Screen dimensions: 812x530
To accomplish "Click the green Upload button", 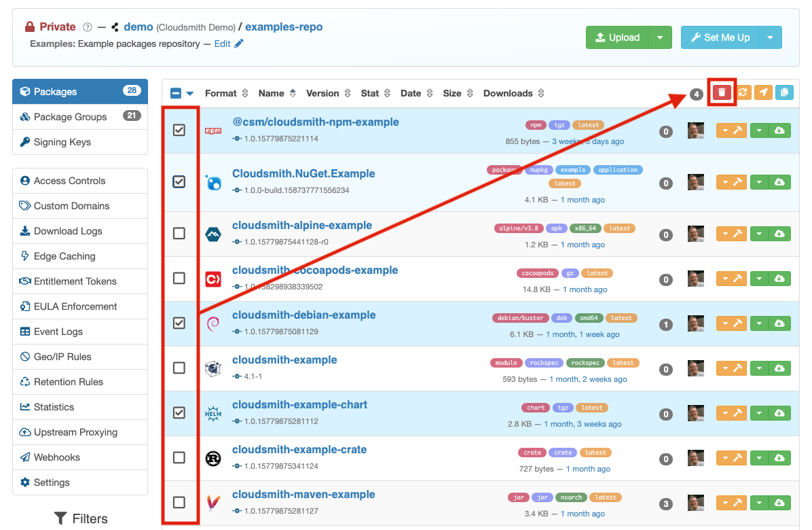I will click(x=617, y=37).
